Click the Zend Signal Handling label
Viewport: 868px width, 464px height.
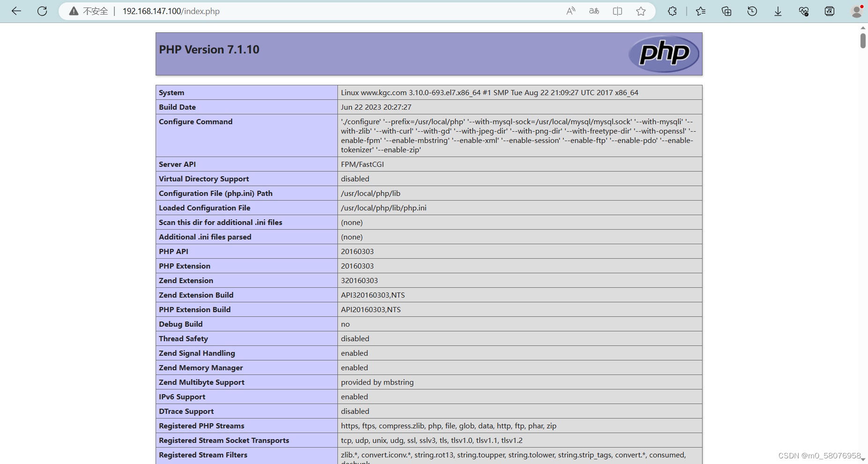click(x=197, y=353)
